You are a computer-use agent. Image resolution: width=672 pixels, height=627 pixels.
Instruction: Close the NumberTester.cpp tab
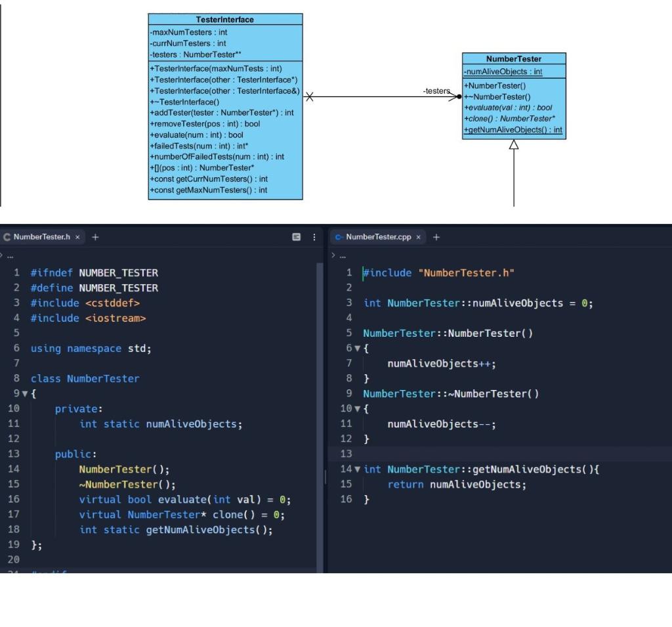coord(418,237)
